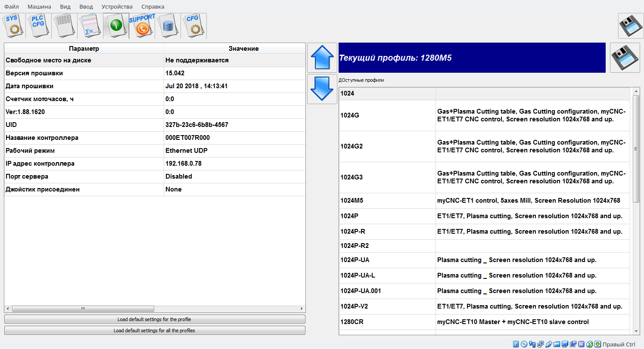Click Load default settings for all the profiles
This screenshot has width=644, height=349.
click(155, 330)
